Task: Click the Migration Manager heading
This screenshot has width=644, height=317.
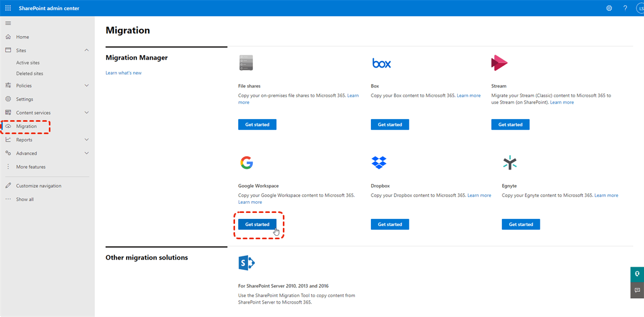Action: pos(137,57)
